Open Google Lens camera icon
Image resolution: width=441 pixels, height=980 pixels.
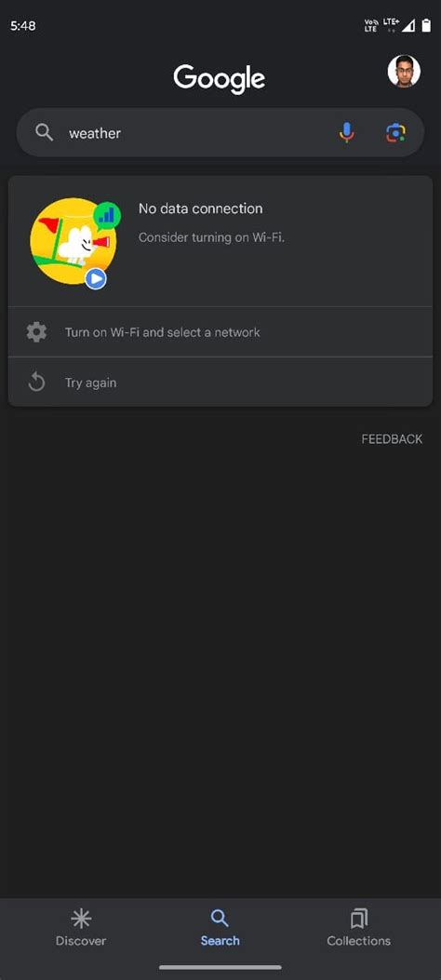[396, 132]
